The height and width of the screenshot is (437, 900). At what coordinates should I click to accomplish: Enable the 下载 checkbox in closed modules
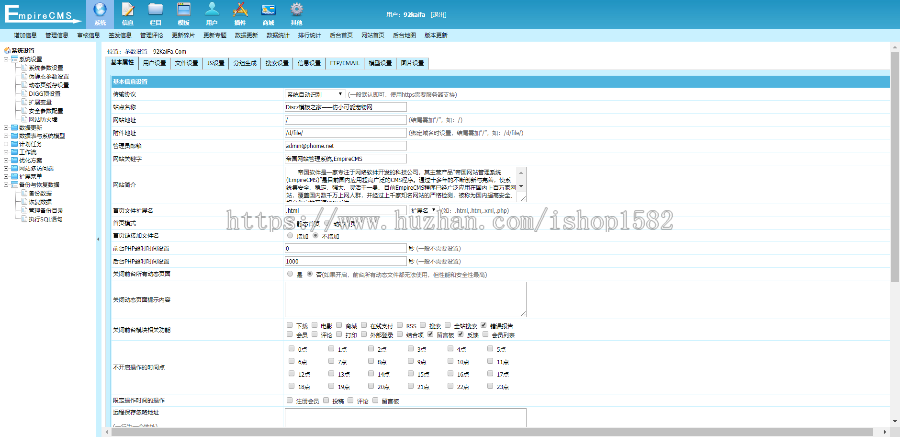(290, 325)
